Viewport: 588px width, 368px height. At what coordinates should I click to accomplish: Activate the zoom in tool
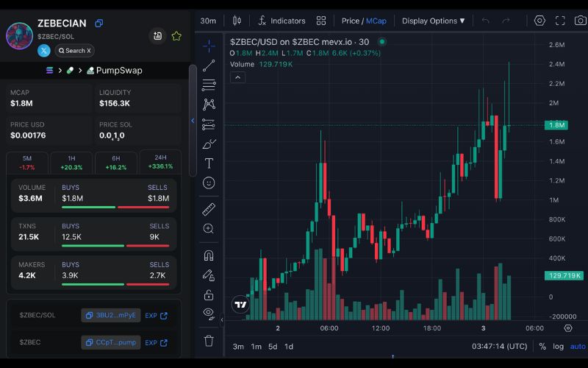[209, 229]
